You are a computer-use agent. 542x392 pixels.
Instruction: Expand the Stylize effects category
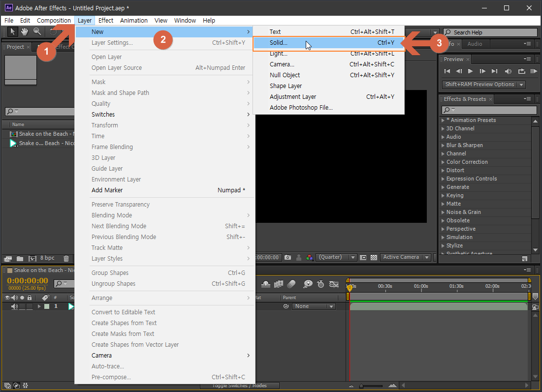coord(443,245)
